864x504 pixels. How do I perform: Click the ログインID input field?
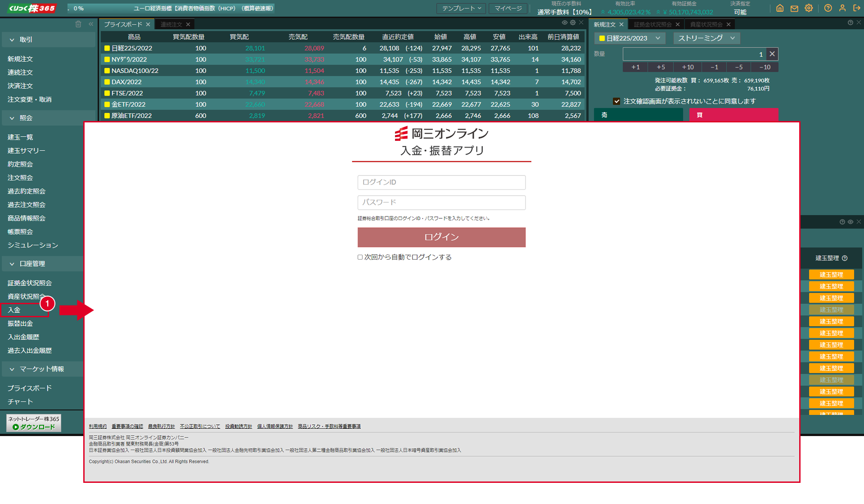[441, 182]
